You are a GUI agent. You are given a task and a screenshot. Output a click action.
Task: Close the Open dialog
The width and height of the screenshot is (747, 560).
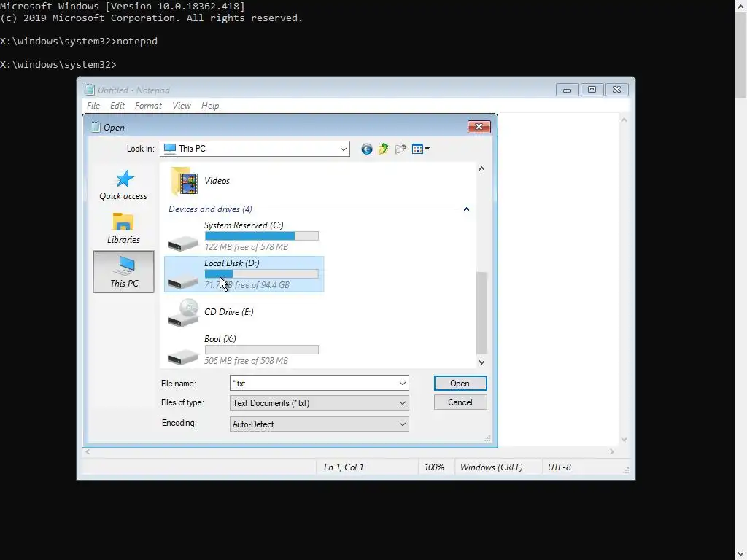point(479,127)
